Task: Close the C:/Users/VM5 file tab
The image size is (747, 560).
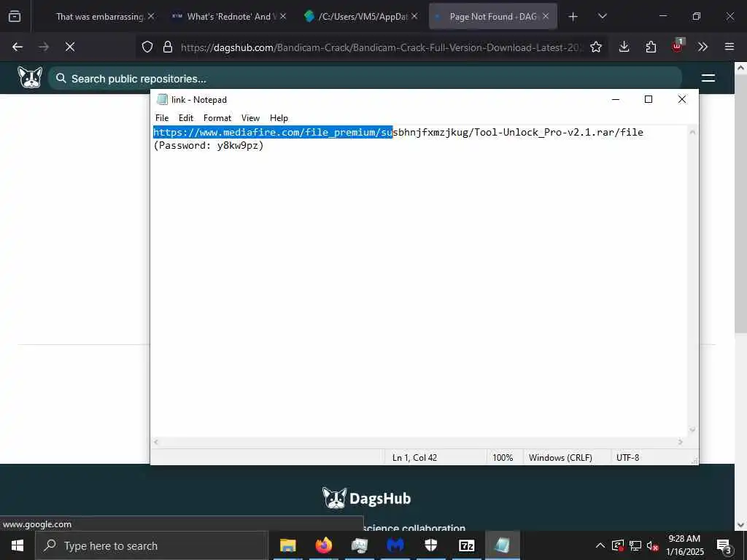Action: (x=414, y=16)
